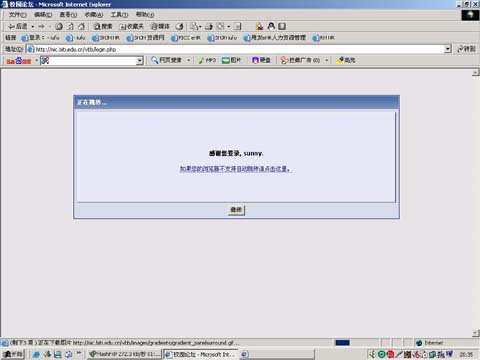Click the Print toolbar icon
480x360 pixels.
click(209, 26)
